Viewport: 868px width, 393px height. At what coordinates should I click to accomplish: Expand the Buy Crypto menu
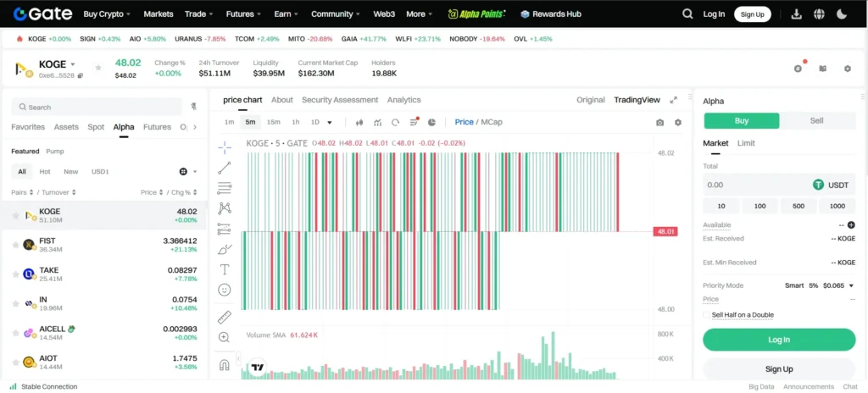[x=108, y=14]
